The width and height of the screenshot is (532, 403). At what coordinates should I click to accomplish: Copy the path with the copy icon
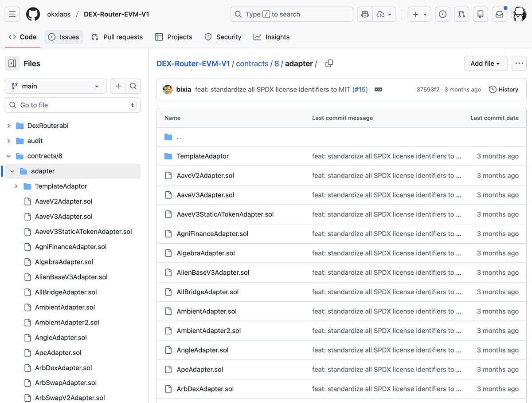(x=329, y=63)
